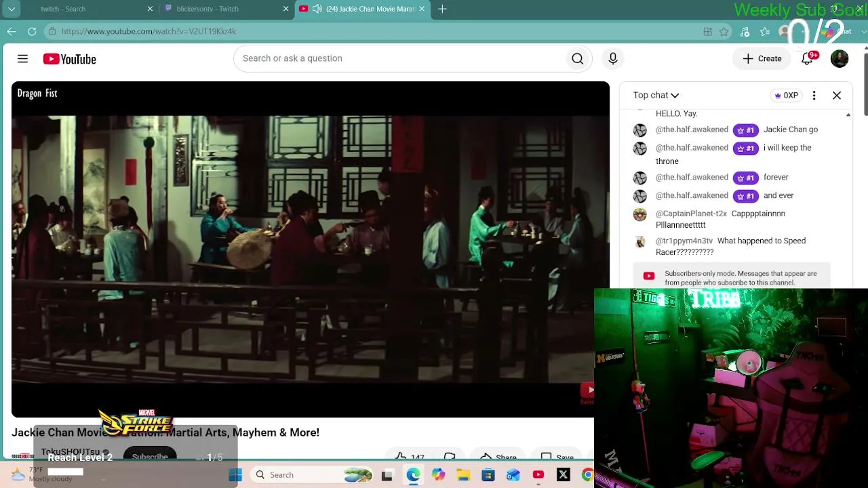The image size is (868, 488).
Task: Close the live chat panel
Action: (837, 96)
